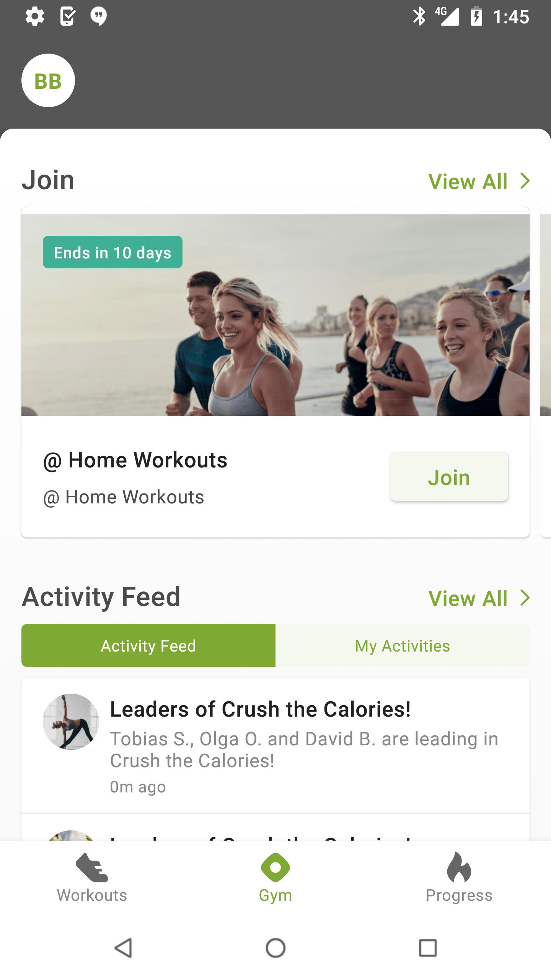Join the @ Home Workouts challenge

pyautogui.click(x=449, y=477)
